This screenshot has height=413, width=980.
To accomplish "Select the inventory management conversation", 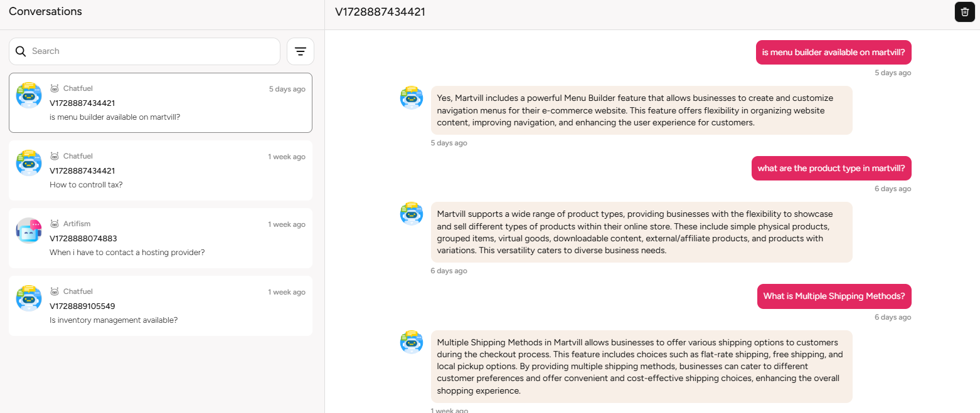I will click(161, 306).
